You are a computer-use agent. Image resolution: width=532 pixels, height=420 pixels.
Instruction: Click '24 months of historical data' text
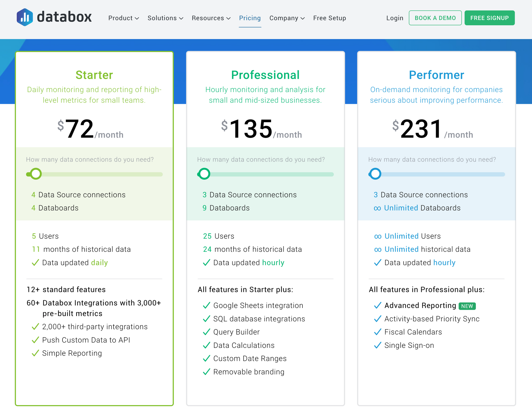pyautogui.click(x=252, y=249)
